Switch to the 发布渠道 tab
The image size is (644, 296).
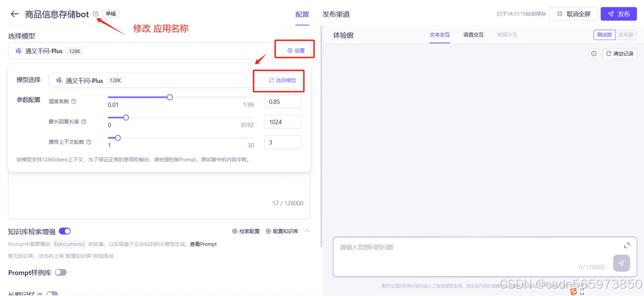click(336, 14)
